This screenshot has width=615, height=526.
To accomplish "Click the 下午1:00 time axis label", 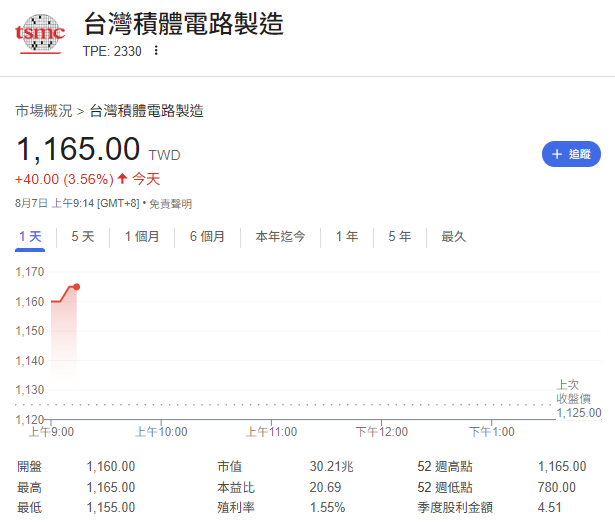I will click(492, 432).
